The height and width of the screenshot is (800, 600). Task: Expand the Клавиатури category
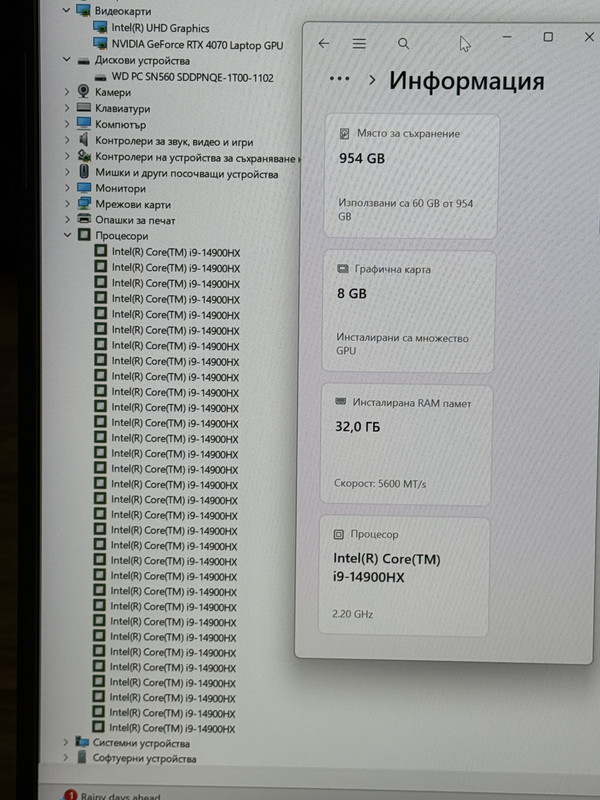pyautogui.click(x=67, y=108)
